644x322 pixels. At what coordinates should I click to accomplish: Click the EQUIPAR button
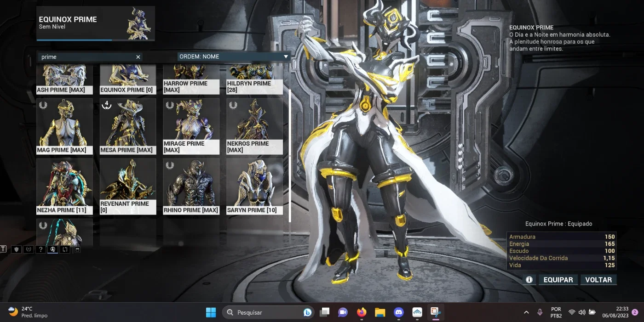558,280
